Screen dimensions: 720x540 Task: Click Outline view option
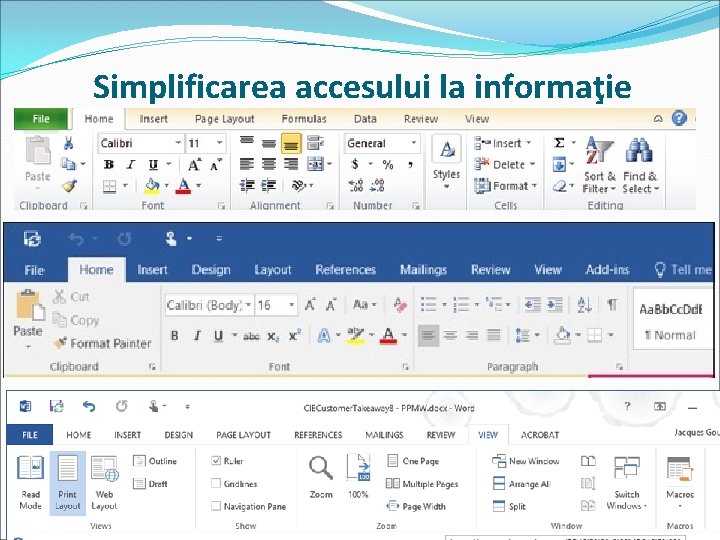pyautogui.click(x=155, y=461)
